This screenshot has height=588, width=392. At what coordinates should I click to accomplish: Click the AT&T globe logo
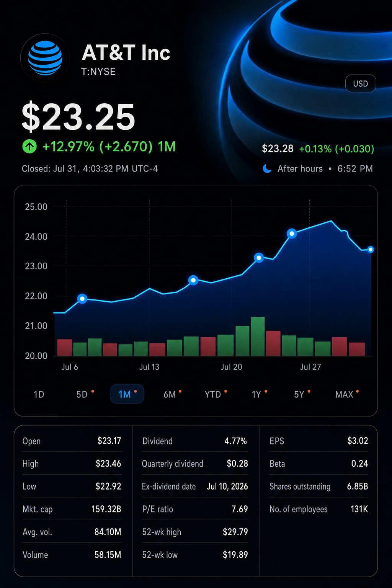click(x=45, y=58)
